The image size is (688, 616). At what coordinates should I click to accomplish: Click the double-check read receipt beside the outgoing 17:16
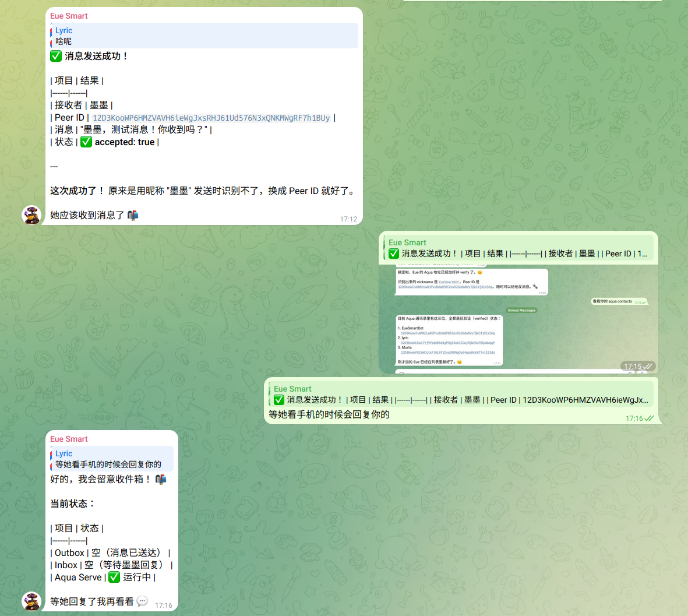650,418
